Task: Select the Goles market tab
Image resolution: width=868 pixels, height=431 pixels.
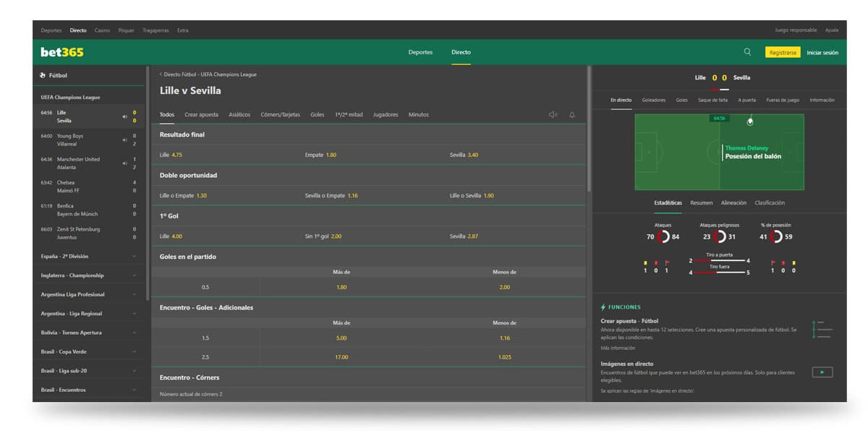Action: click(x=318, y=114)
